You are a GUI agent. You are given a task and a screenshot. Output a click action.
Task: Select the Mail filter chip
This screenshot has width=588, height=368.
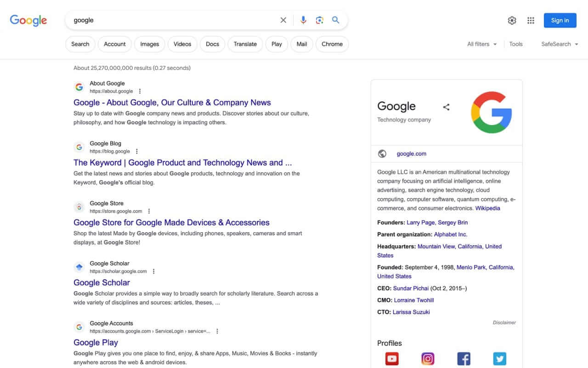302,44
